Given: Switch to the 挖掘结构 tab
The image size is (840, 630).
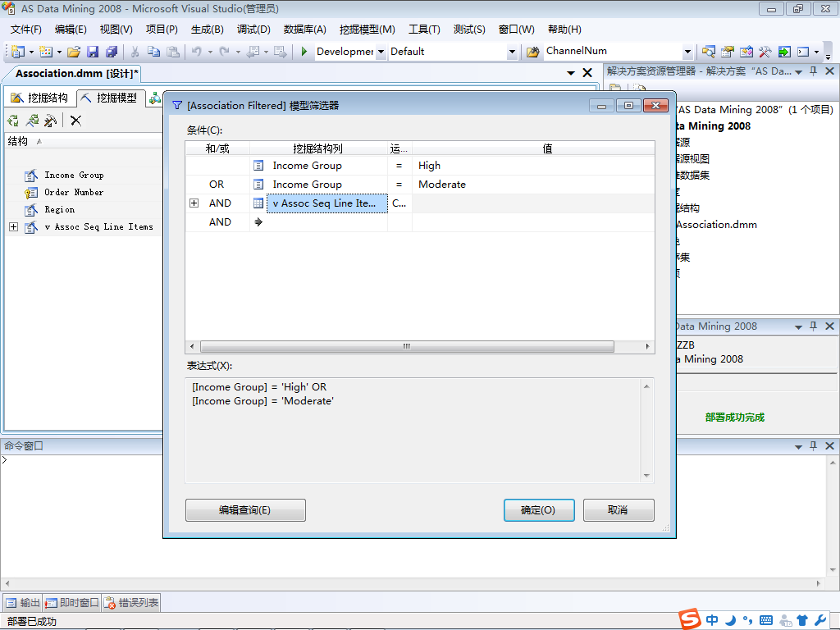Looking at the screenshot, I should [40, 98].
